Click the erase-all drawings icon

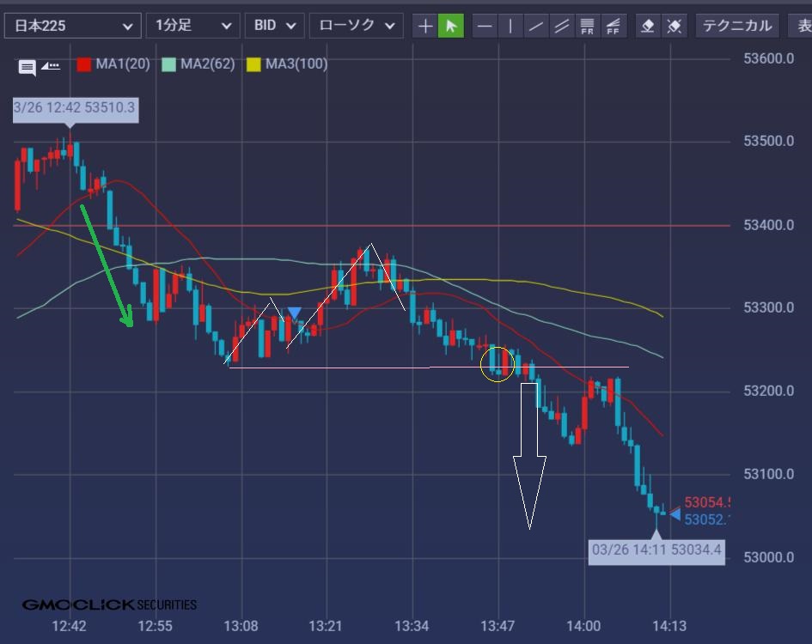(x=675, y=26)
